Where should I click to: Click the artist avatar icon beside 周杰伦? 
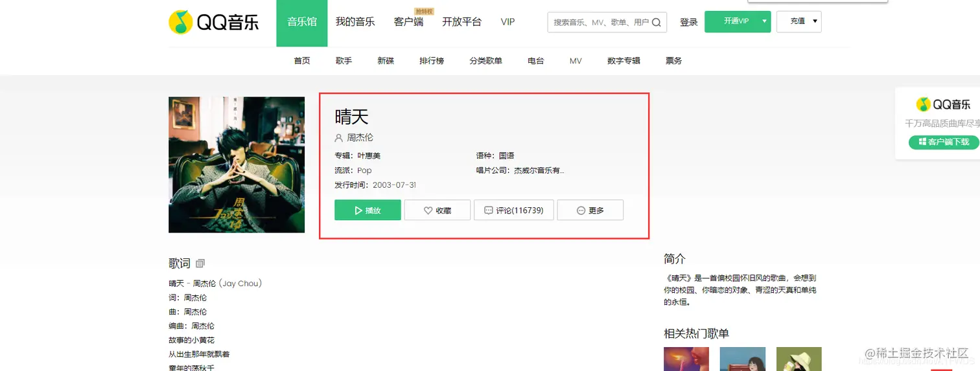(338, 138)
